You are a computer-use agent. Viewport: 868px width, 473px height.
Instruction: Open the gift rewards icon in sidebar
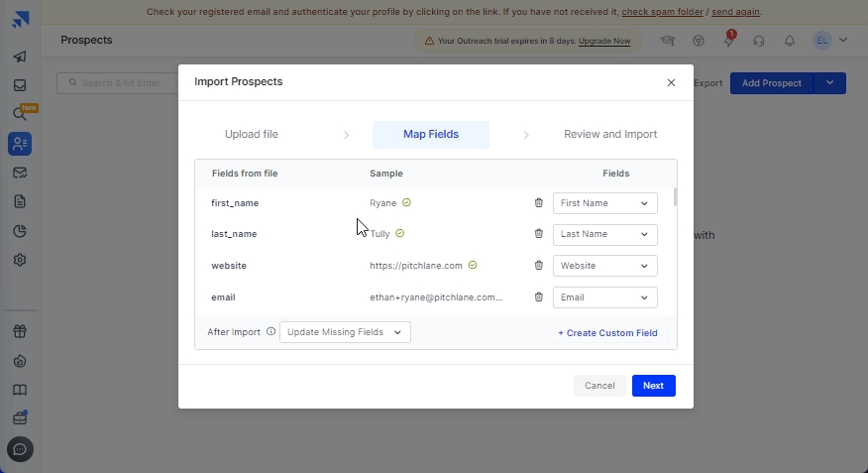pos(20,332)
